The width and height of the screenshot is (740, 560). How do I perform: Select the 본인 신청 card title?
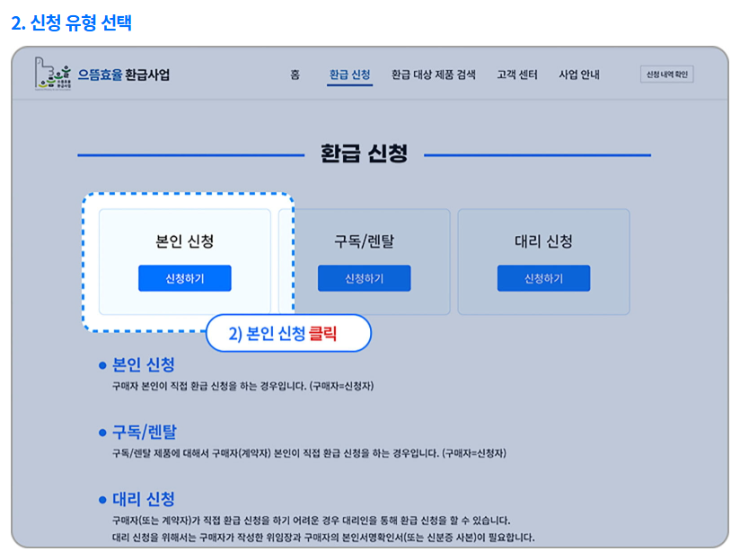point(184,241)
